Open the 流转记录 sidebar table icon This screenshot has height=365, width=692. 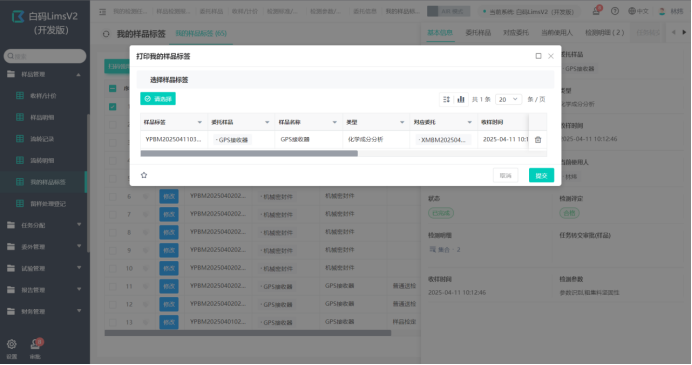click(x=20, y=139)
